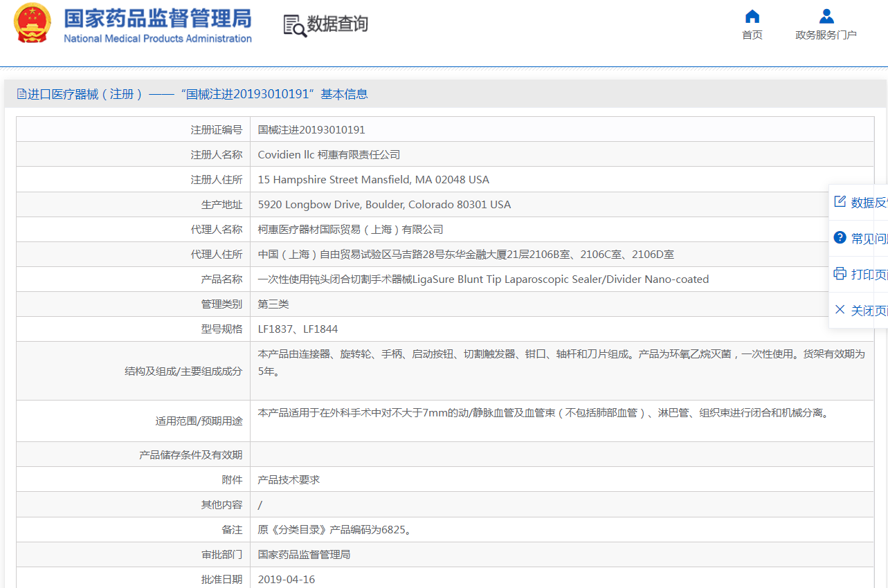Select 产品技术要求 attachment value

[289, 479]
